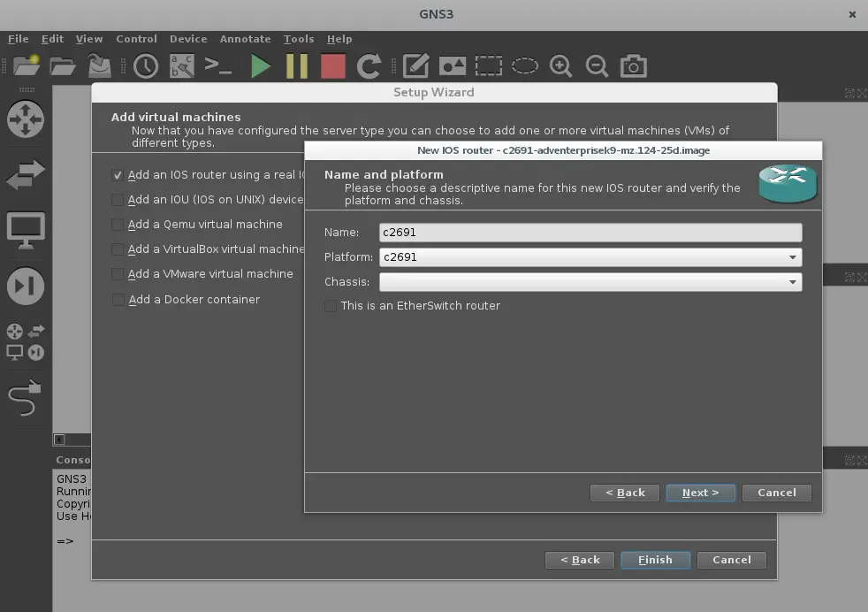Viewport: 868px width, 612px height.
Task: Suspend all devices with yellow pause icon
Action: (x=297, y=66)
